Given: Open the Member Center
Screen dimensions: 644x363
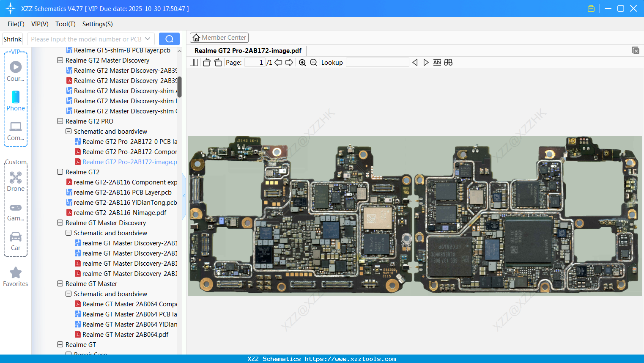Looking at the screenshot, I should (x=219, y=38).
